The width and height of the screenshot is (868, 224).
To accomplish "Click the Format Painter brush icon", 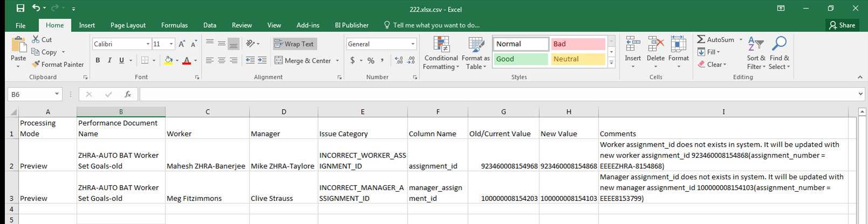I will point(36,64).
